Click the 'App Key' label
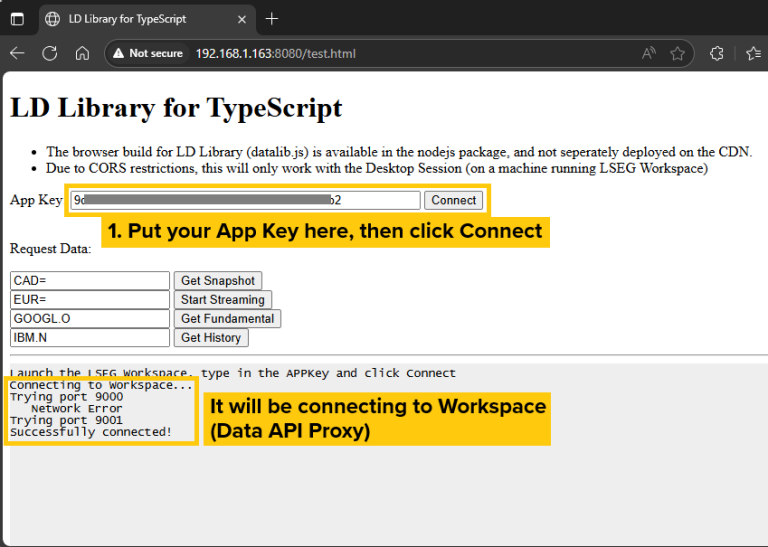The width and height of the screenshot is (768, 547). pos(36,200)
